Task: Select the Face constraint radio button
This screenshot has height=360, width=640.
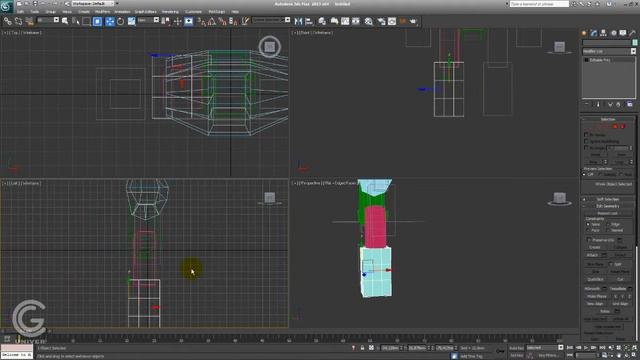Action: pyautogui.click(x=588, y=230)
